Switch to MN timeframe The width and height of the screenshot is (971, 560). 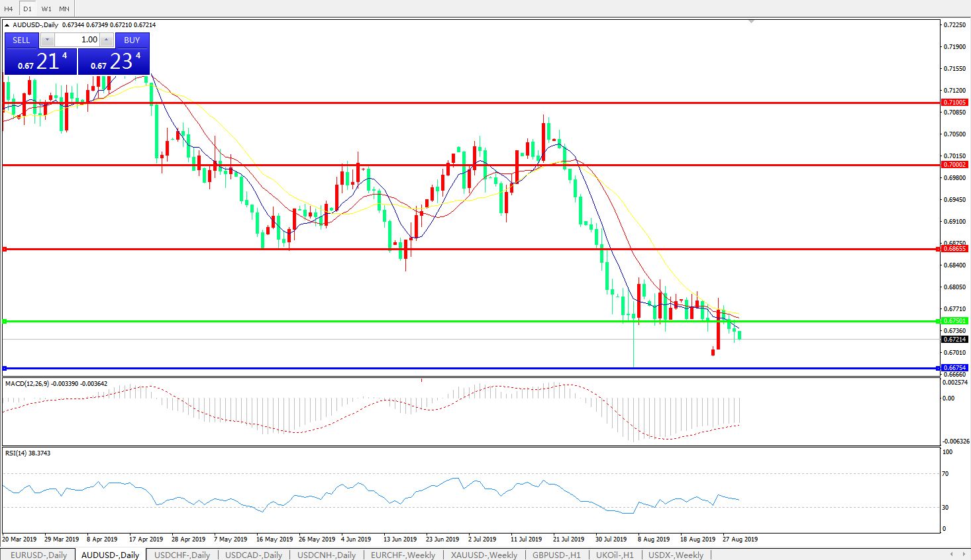pyautogui.click(x=64, y=9)
